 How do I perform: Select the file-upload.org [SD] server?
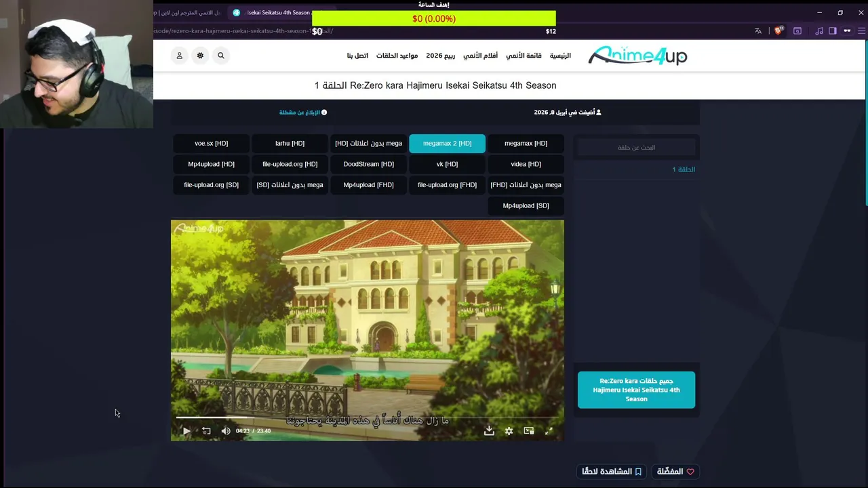(211, 185)
